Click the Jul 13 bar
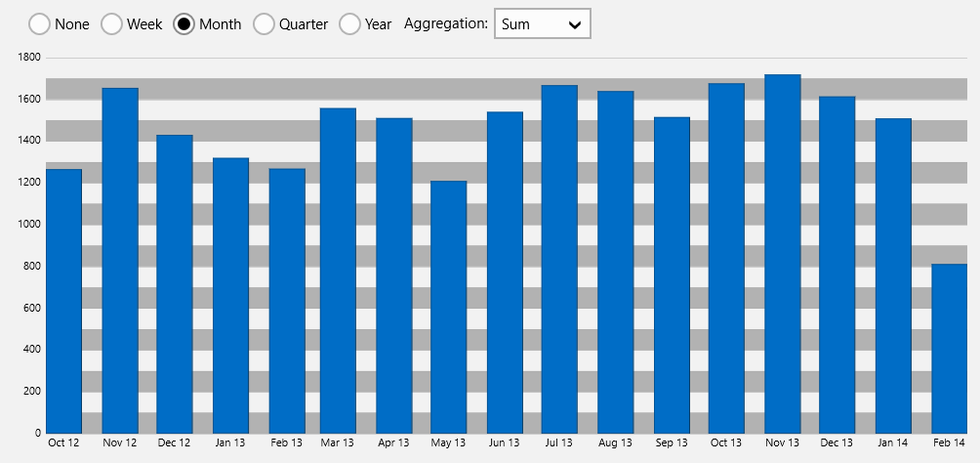Image resolution: width=980 pixels, height=463 pixels. click(x=559, y=259)
